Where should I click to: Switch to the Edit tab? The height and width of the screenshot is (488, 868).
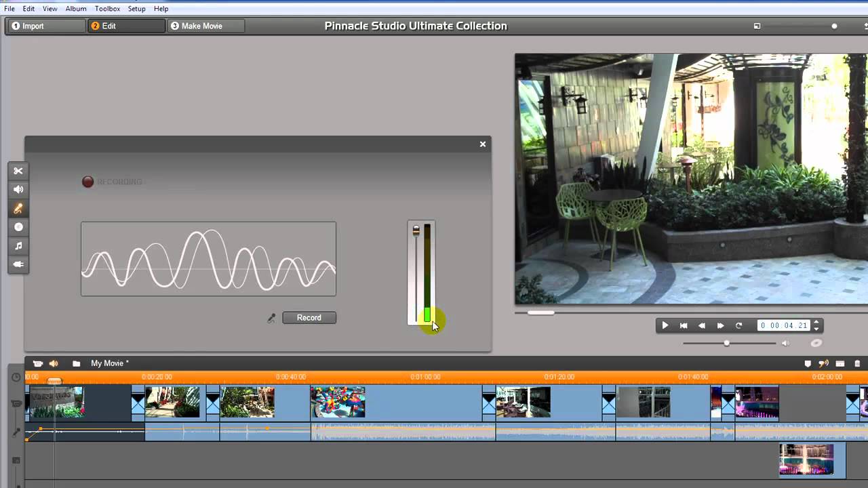click(x=126, y=26)
